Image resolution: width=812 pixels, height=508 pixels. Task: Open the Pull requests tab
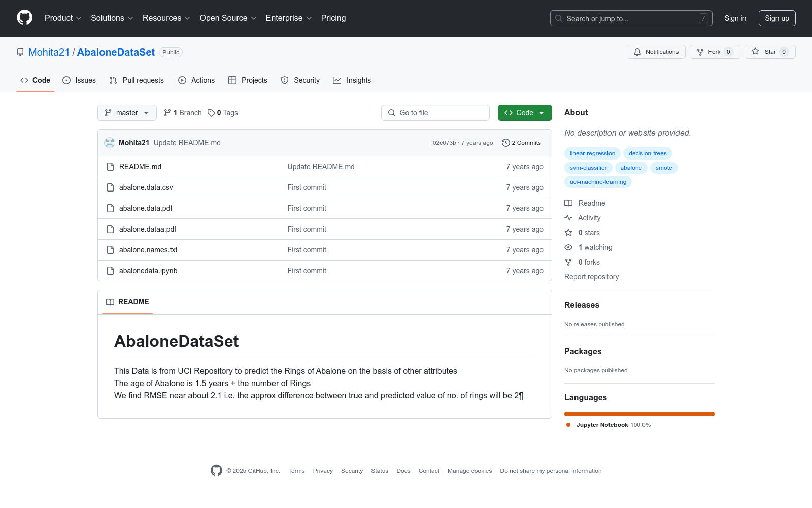[x=137, y=80]
